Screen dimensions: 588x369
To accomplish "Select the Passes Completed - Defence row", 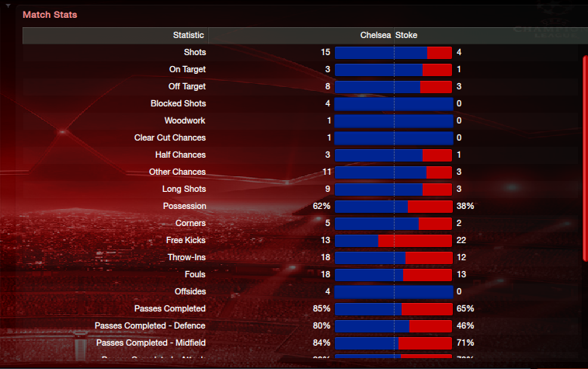I will pyautogui.click(x=302, y=325).
